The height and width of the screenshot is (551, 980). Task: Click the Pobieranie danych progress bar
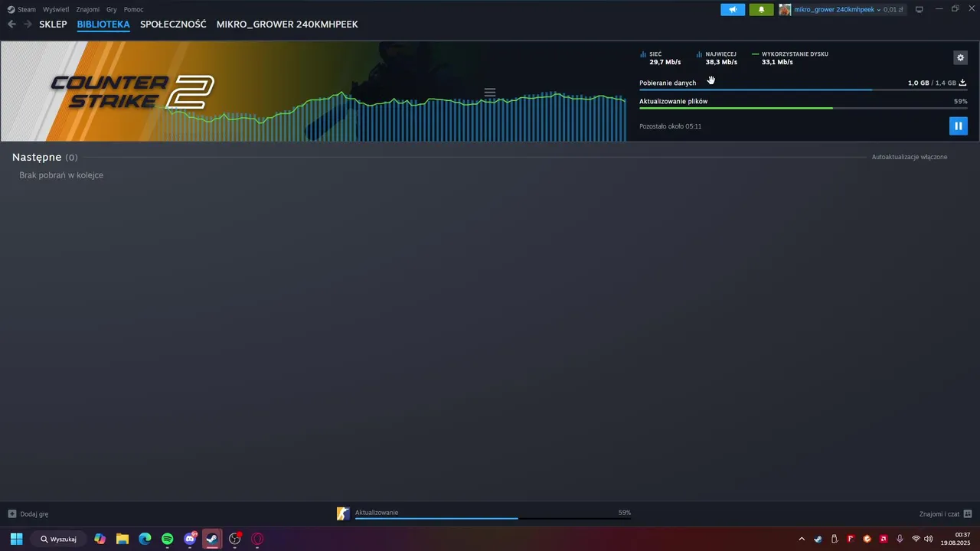803,90
